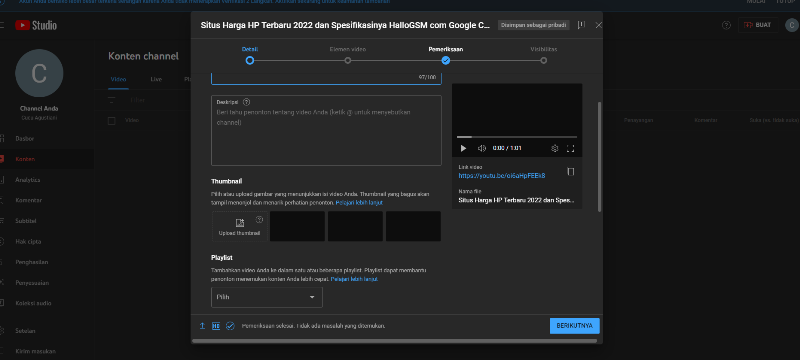The width and height of the screenshot is (800, 360).
Task: Go to the Detail step
Action: click(249, 56)
